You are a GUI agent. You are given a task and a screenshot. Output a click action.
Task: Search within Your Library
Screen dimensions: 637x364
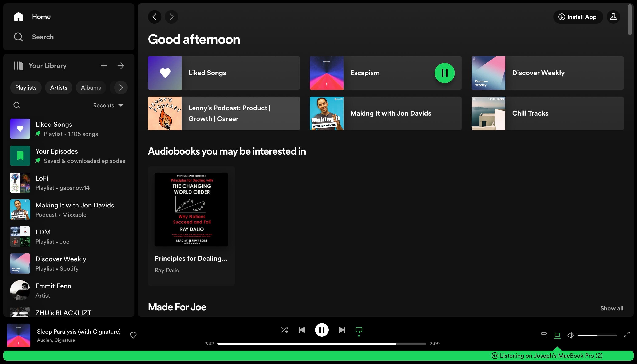pos(17,105)
